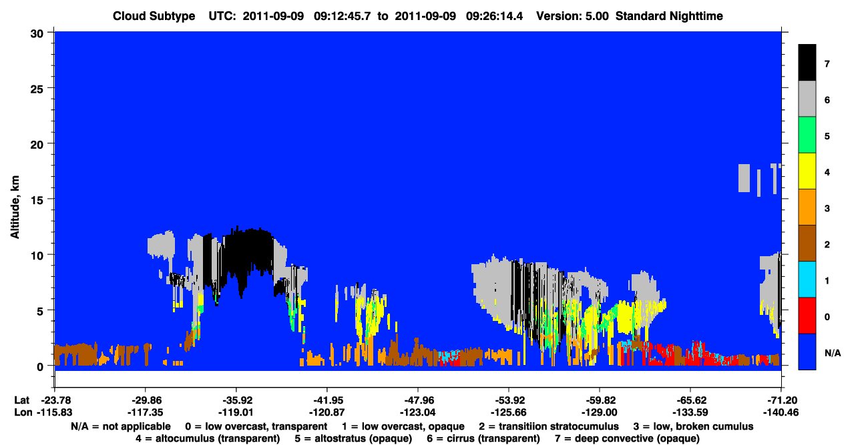Viewport: 868px width, 445px height.
Task: Click latitude value -65.62
Action: [x=690, y=400]
